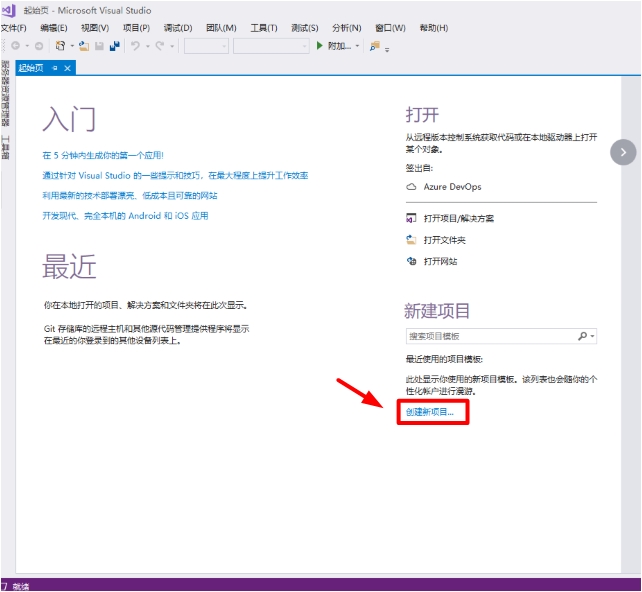Open the 帮助(H) menu
Screen dimensions: 642x592
click(434, 28)
